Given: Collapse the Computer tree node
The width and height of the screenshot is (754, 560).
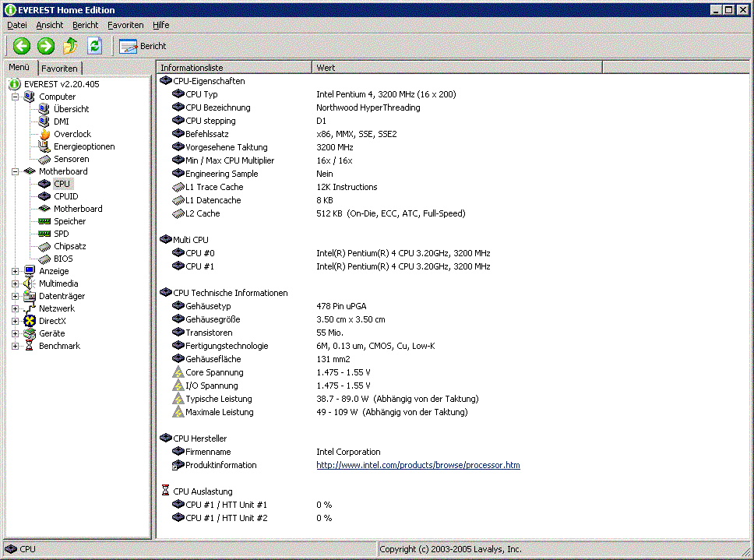Looking at the screenshot, I should pos(16,97).
